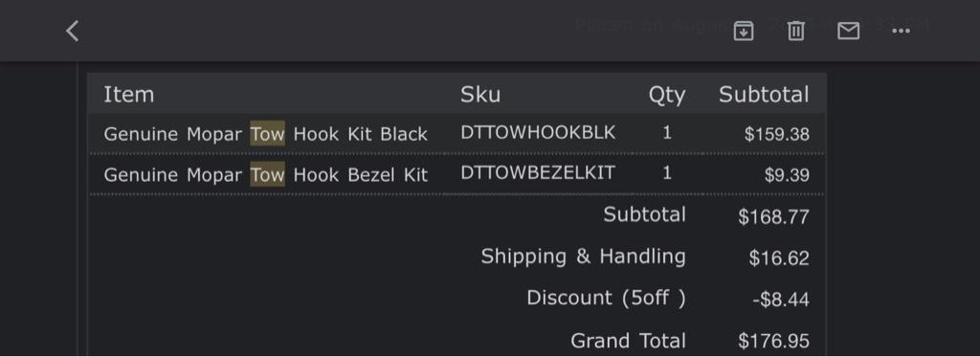Click the DTTOWBEZELKIT sku text

pos(538,173)
